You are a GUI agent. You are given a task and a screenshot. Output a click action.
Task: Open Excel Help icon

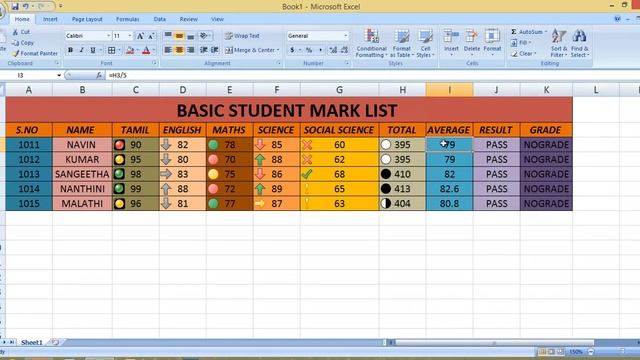[617, 19]
